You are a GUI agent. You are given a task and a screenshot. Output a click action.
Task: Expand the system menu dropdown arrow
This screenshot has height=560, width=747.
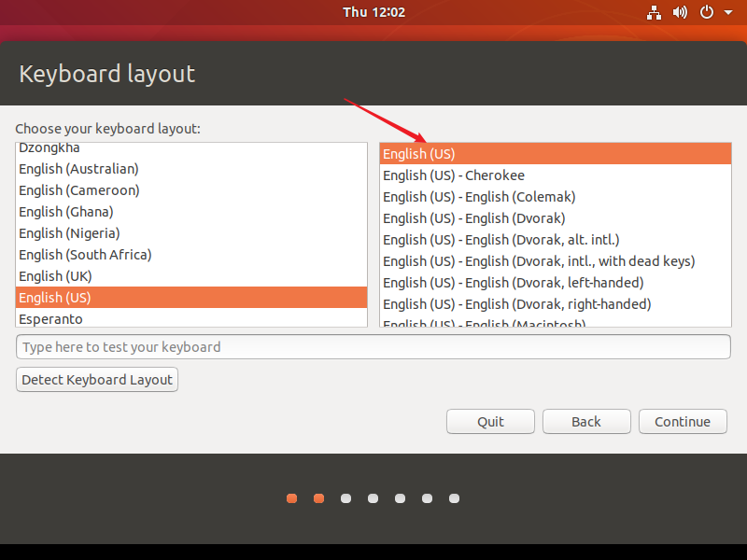coord(728,13)
